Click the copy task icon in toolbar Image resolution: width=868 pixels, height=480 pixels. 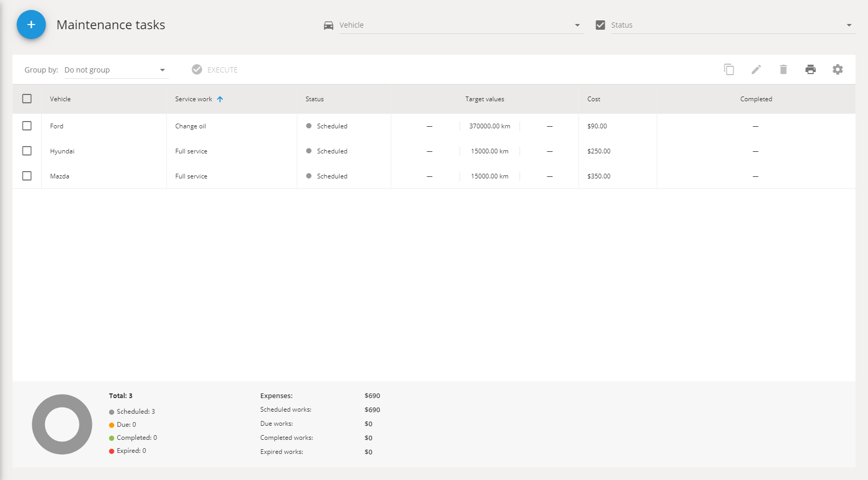pos(729,69)
